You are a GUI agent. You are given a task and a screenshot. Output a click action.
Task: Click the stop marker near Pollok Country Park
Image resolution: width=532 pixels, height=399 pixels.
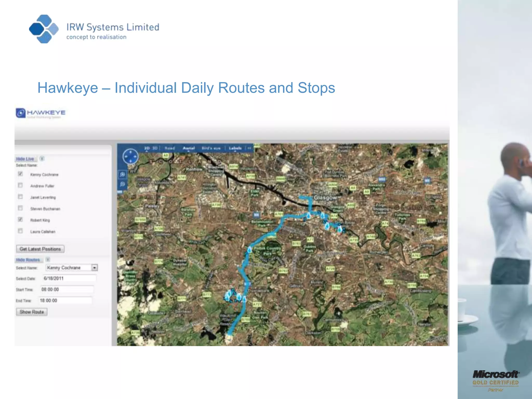coord(249,250)
